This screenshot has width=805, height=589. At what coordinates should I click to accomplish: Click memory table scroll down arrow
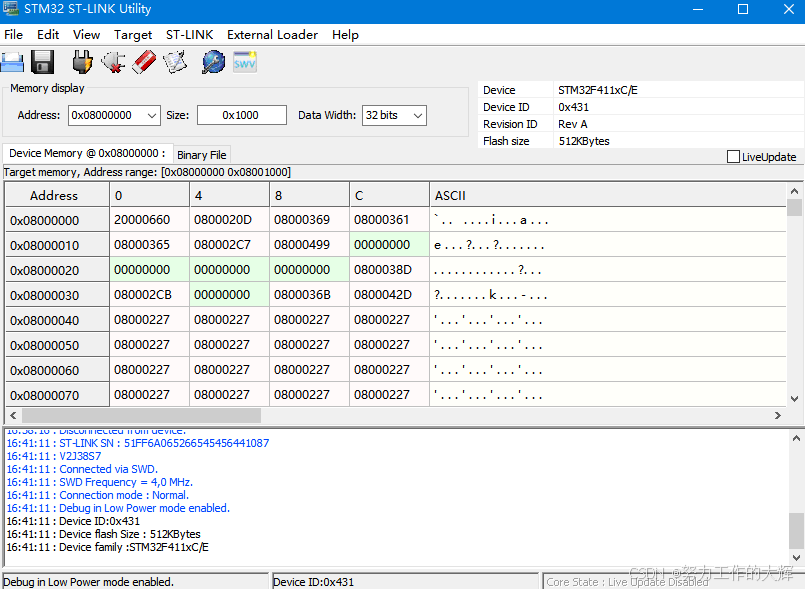(794, 399)
